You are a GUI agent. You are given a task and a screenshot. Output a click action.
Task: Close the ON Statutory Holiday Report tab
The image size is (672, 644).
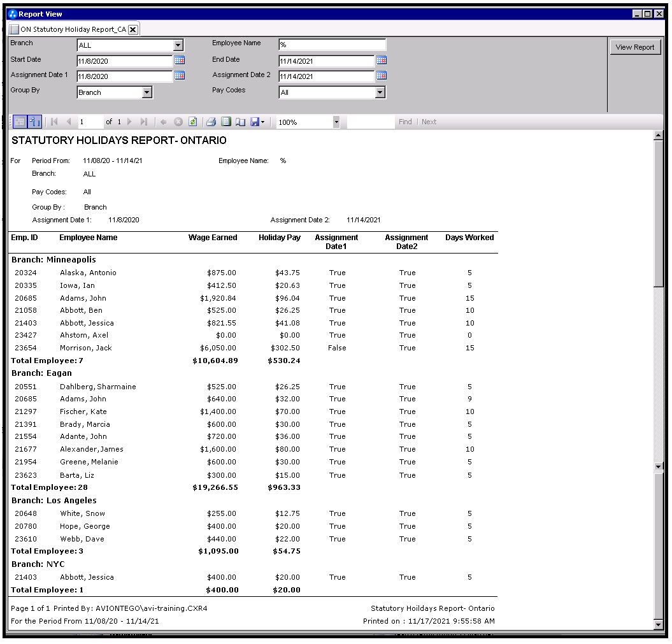[132, 29]
